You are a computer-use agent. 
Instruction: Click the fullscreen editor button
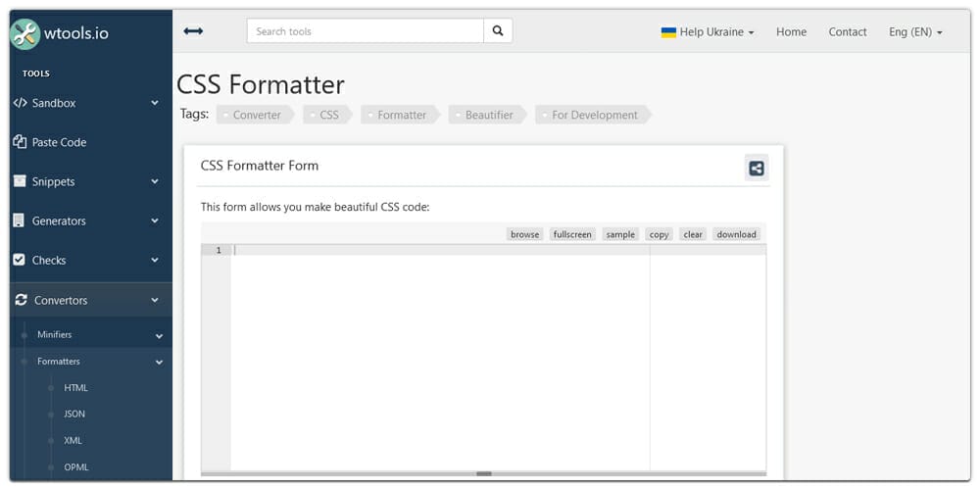[x=572, y=234]
